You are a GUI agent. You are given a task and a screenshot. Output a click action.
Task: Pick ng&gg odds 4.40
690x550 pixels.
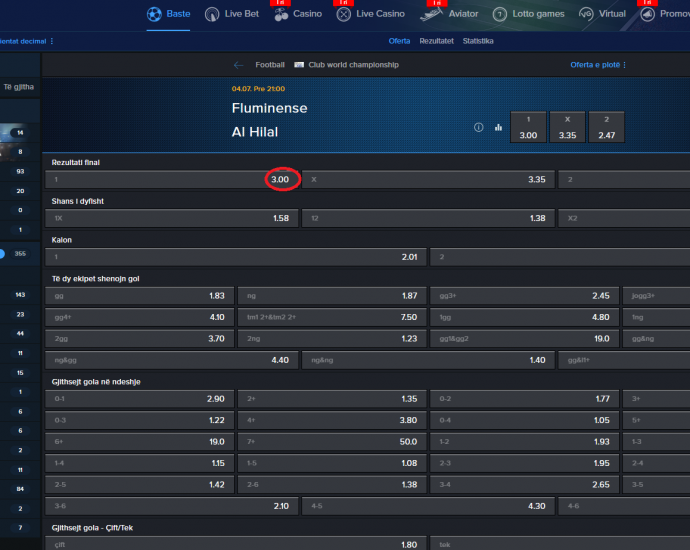(172, 360)
